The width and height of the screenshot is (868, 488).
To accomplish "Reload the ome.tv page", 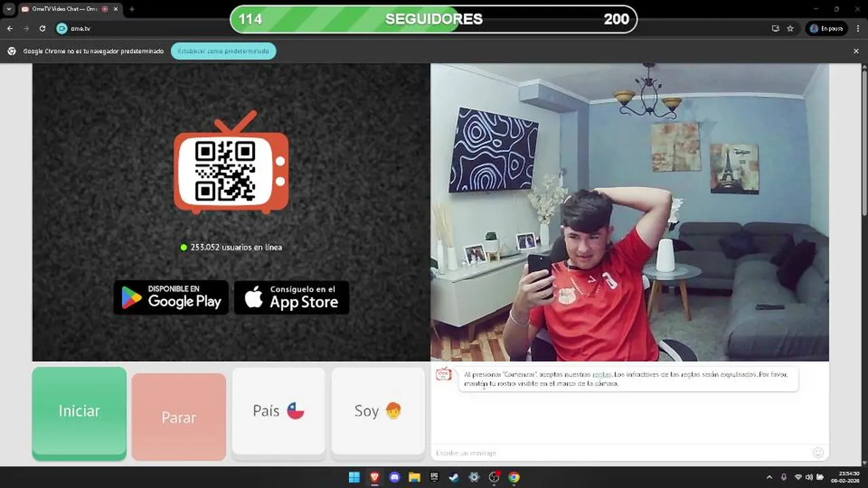I will 42,28.
